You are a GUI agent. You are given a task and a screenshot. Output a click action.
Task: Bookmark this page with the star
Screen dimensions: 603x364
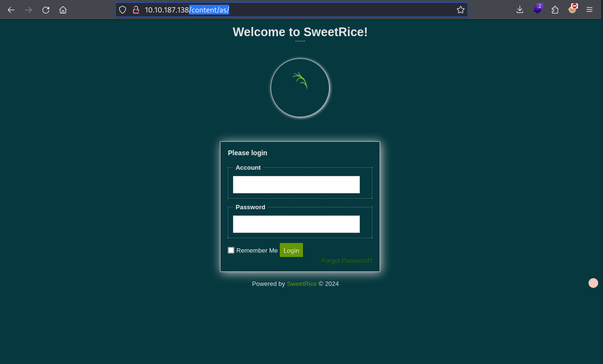[x=460, y=10]
